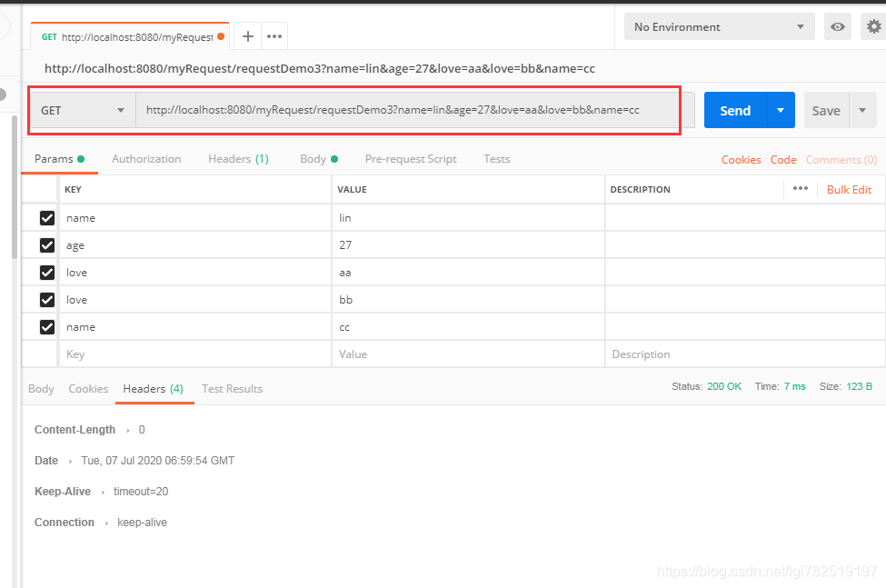
Task: Uncheck the love parameter with value bb
Action: [x=48, y=299]
